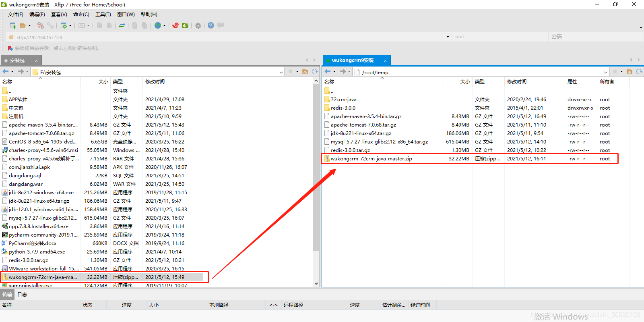Click the favorites star in remote pane
Screen dimensions: 644x322
[615, 72]
